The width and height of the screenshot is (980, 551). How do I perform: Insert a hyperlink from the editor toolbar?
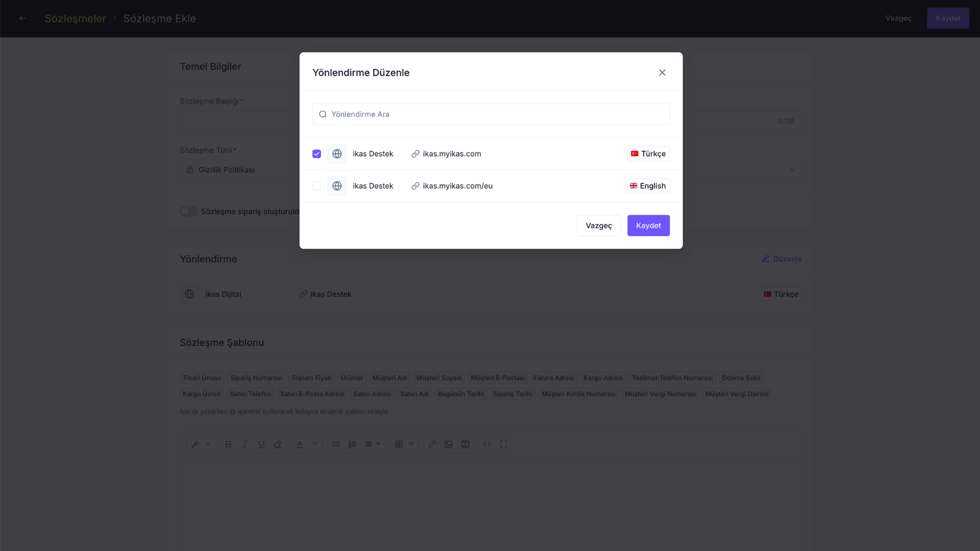pos(432,444)
